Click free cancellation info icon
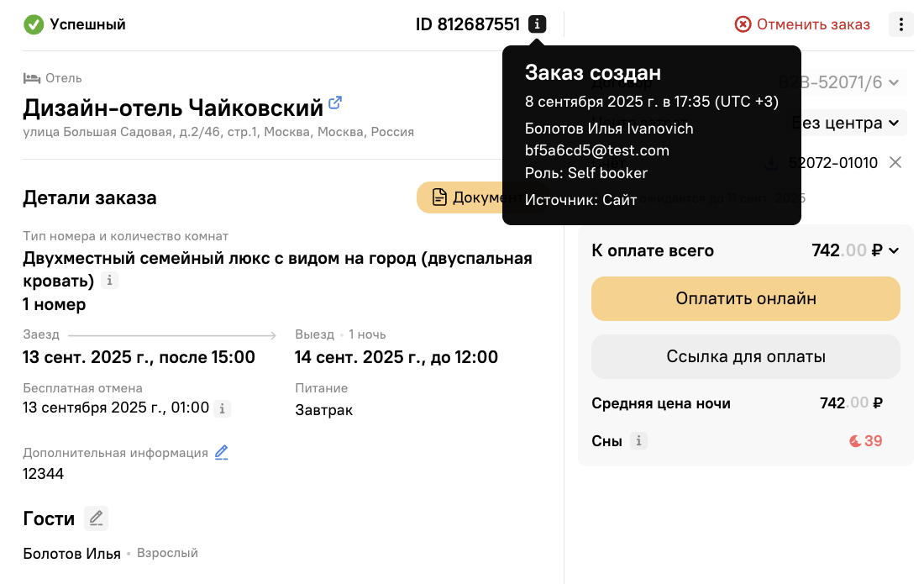Viewport: 924px width, 584px height. tap(222, 408)
